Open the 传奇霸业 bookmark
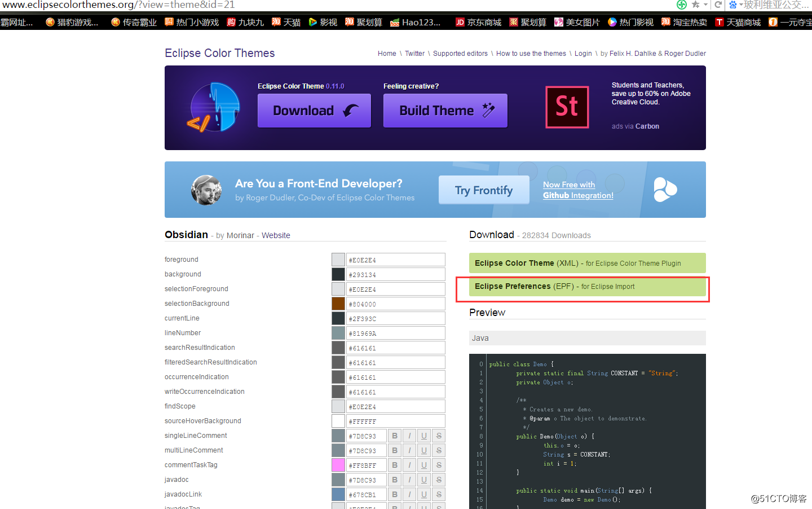Screen dimensions: 812x509 coord(134,22)
